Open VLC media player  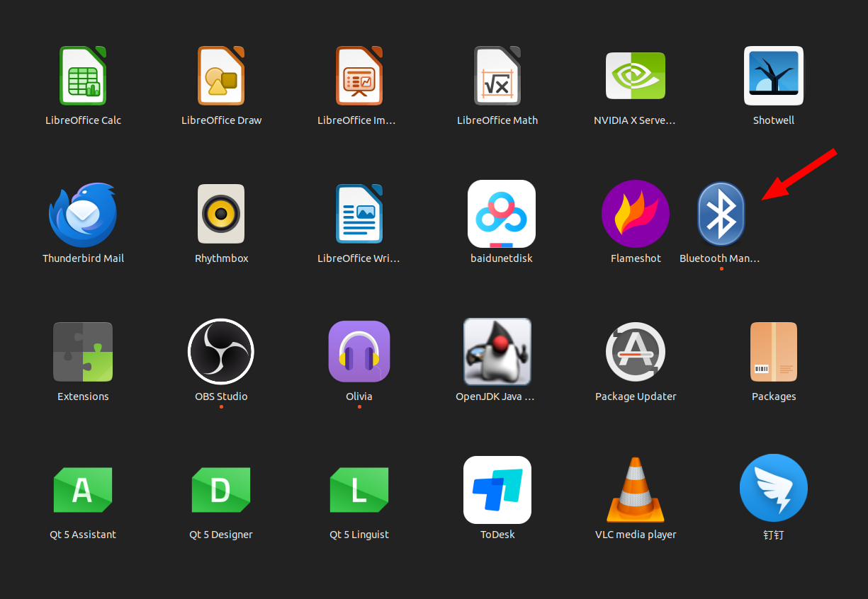(636, 490)
